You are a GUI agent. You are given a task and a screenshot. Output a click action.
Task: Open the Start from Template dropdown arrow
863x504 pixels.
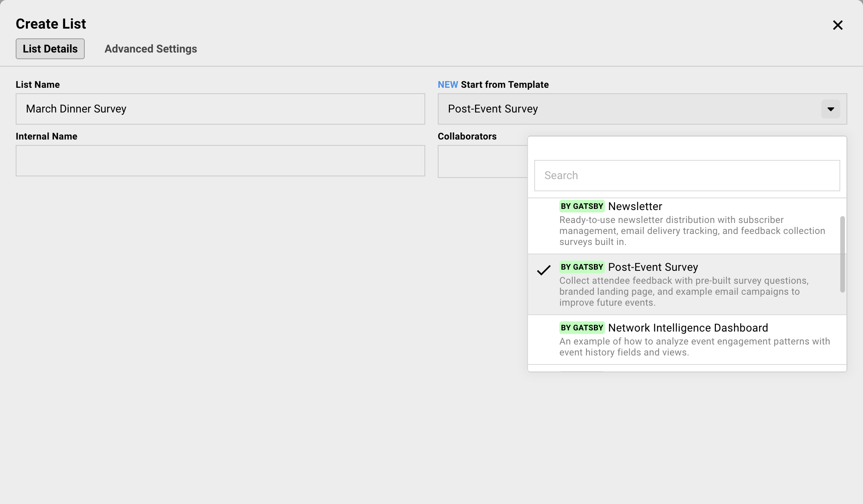(830, 109)
